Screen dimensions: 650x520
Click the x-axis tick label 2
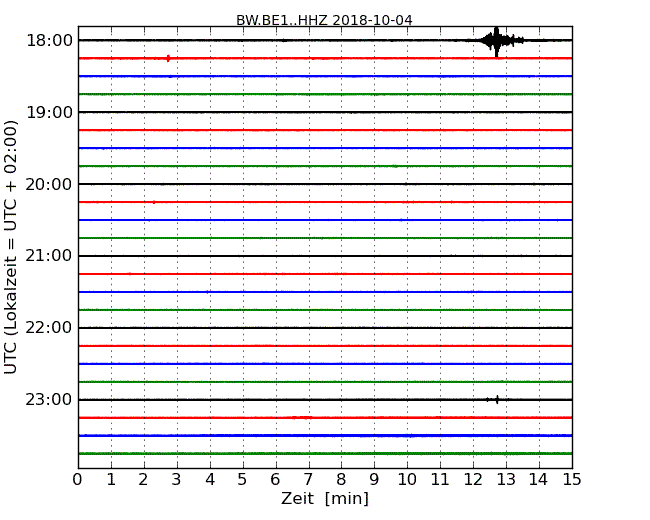coord(143,479)
